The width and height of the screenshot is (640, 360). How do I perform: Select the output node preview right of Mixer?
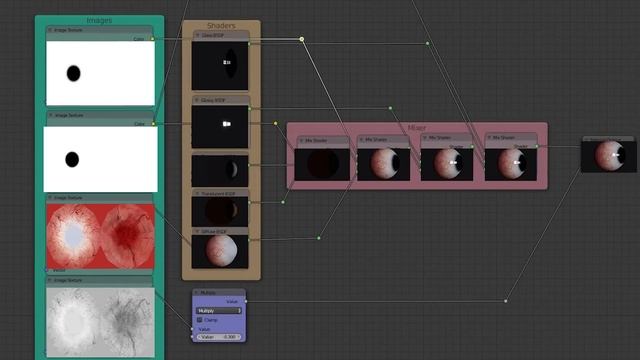tap(609, 157)
